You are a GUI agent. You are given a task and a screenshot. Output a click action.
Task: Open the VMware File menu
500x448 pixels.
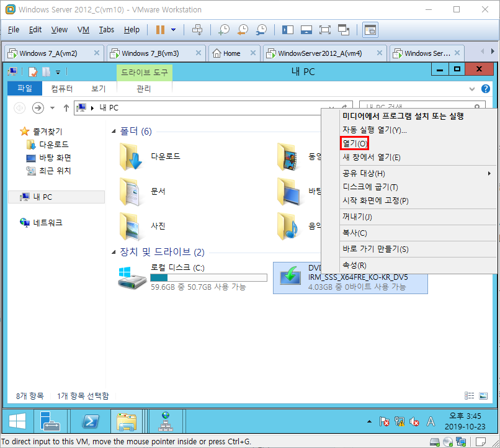click(x=14, y=30)
